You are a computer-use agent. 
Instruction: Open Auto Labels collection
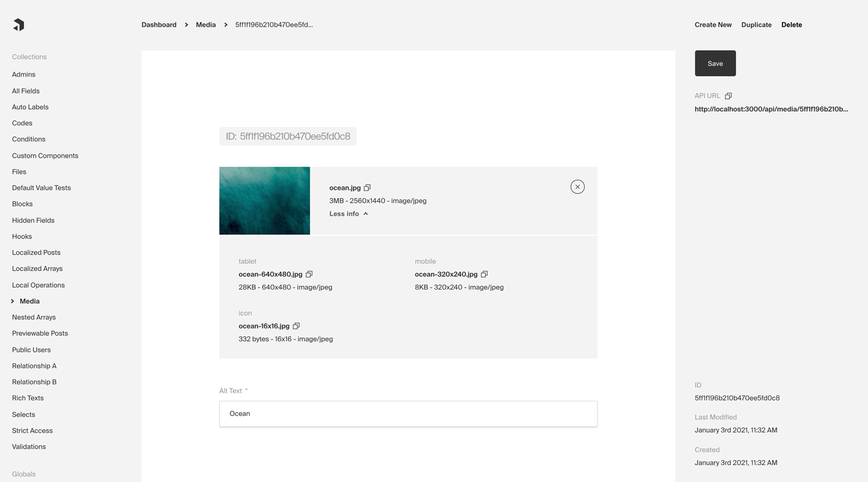coord(30,107)
